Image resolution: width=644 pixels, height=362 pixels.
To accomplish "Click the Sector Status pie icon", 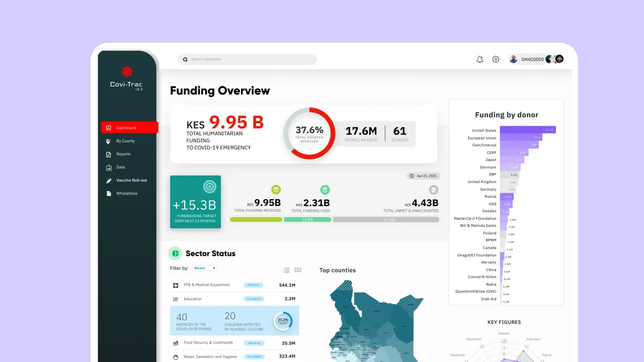I will [175, 253].
